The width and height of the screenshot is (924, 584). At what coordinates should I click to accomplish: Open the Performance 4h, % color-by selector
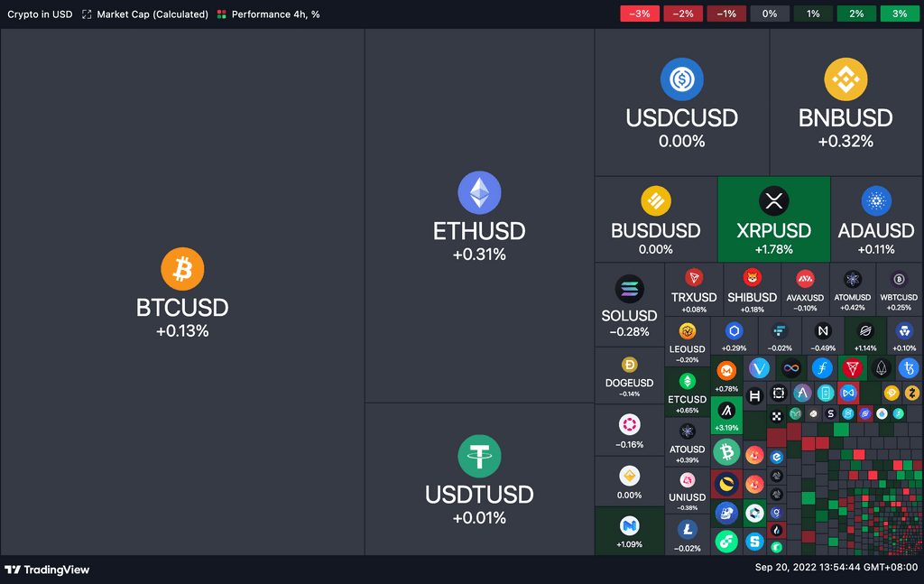click(269, 14)
